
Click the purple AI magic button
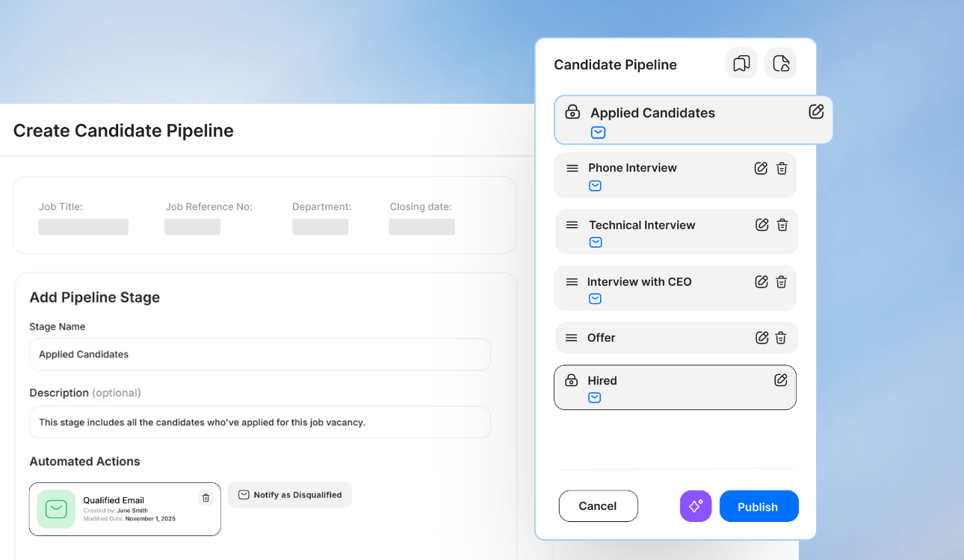point(696,506)
